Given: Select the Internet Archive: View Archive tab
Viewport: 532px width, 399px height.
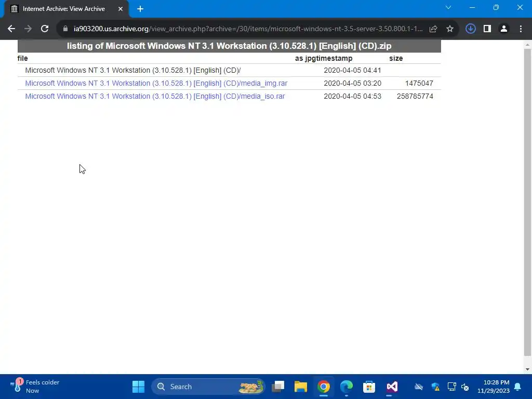Looking at the screenshot, I should pyautogui.click(x=66, y=9).
